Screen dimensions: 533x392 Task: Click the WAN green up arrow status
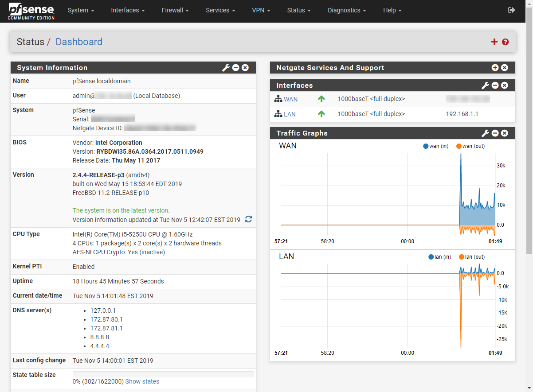321,99
